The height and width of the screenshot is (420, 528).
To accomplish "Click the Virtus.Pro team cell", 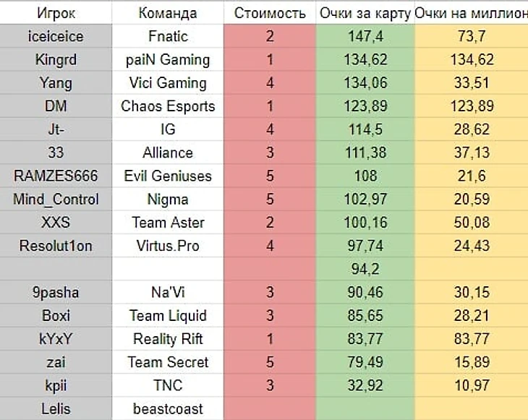I will pyautogui.click(x=168, y=246).
